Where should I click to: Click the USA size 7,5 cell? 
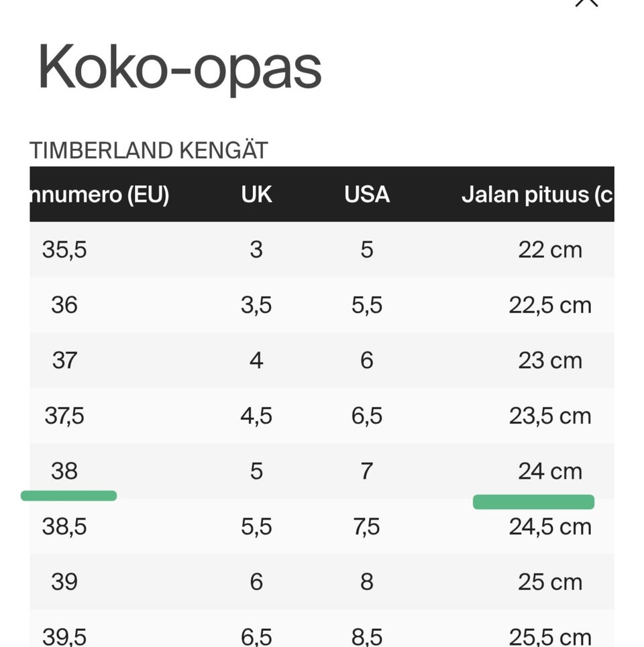(x=366, y=527)
